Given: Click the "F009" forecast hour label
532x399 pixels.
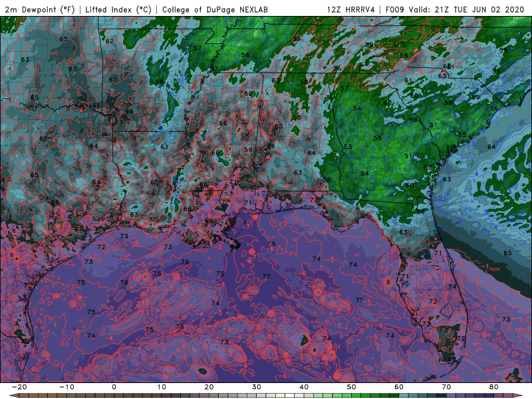Looking at the screenshot, I should 395,9.
